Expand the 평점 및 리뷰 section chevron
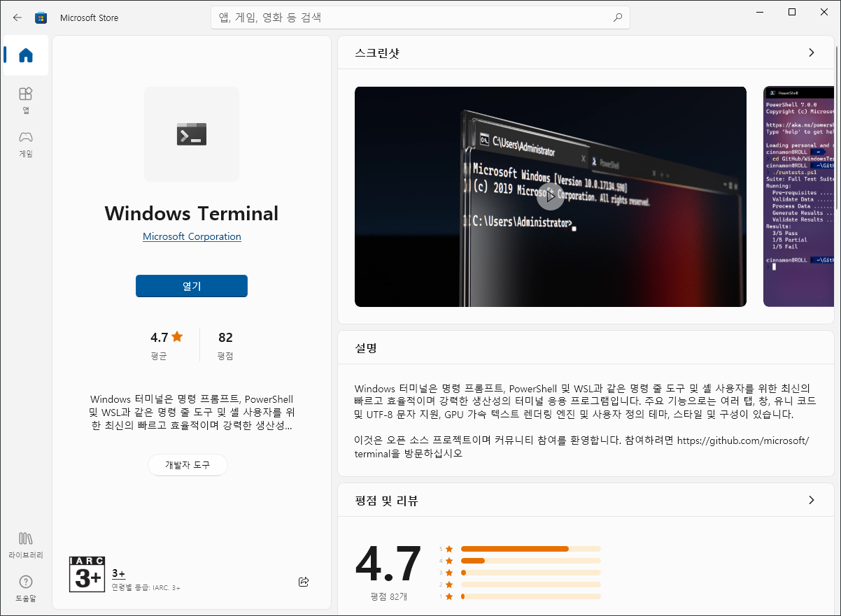The image size is (841, 616). pos(812,500)
